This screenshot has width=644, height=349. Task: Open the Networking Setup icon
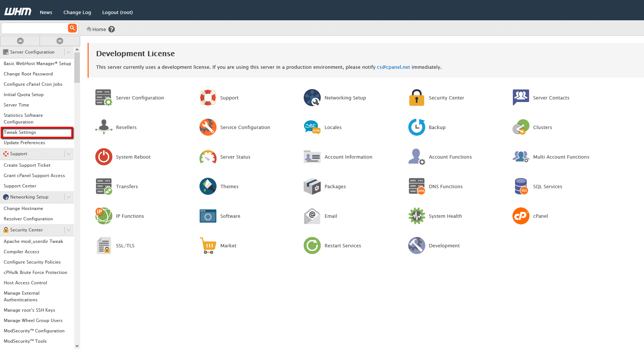pos(312,98)
